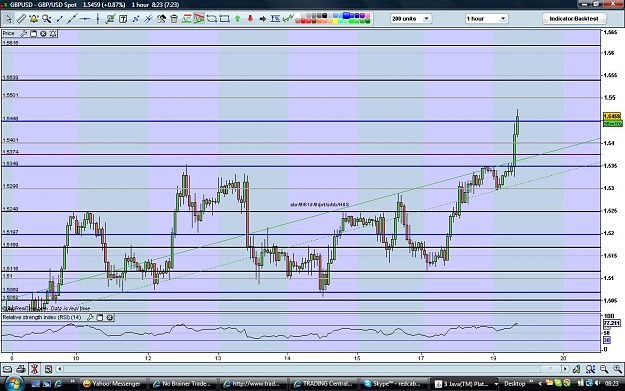Viewport: 625px width, 391px height.
Task: Open the 200 units dropdown
Action: pos(411,18)
